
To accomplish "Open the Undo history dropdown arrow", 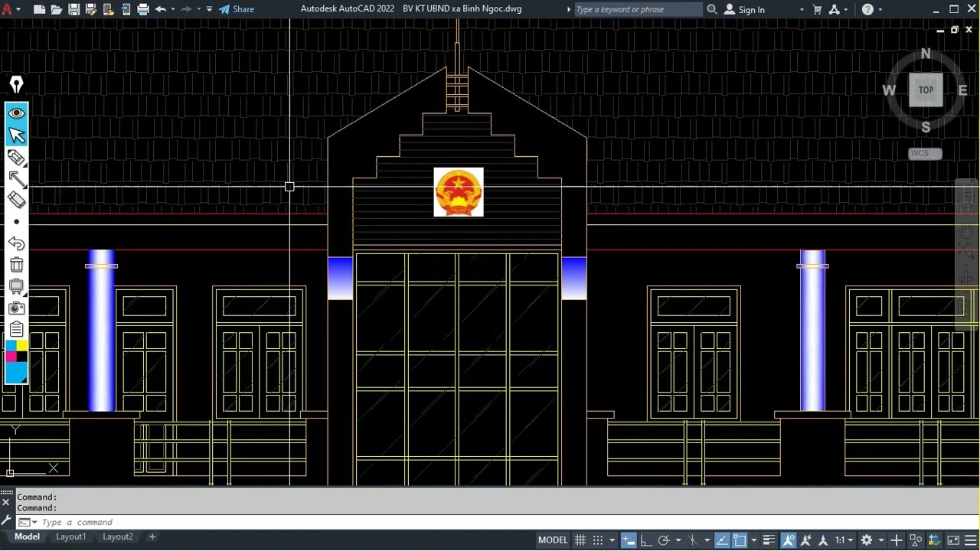I will pyautogui.click(x=173, y=9).
